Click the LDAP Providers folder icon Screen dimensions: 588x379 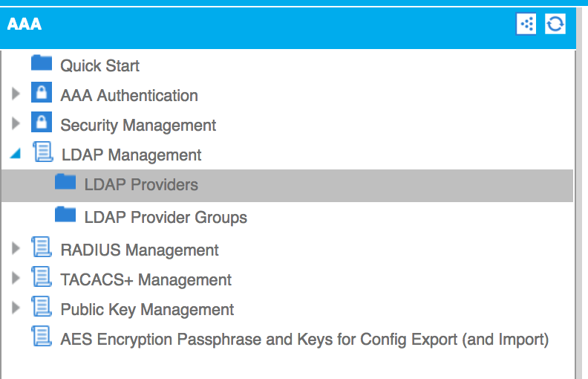pos(65,181)
